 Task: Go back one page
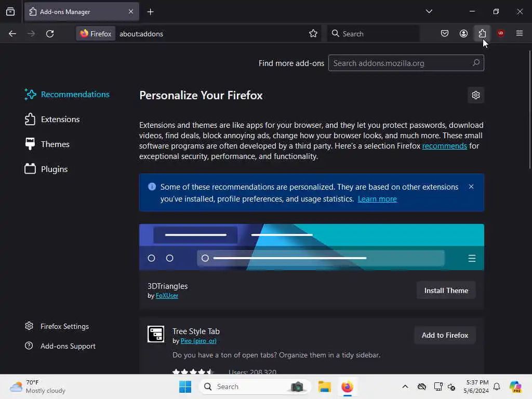click(12, 34)
